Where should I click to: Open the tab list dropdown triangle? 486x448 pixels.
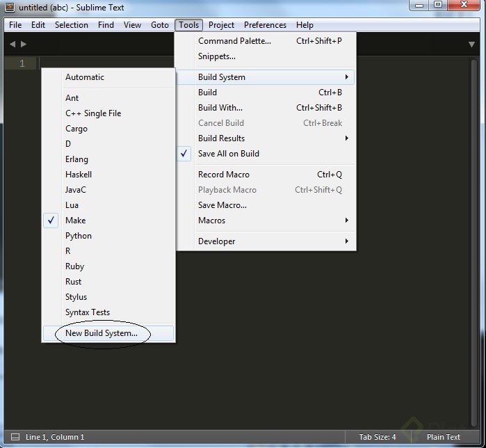471,45
